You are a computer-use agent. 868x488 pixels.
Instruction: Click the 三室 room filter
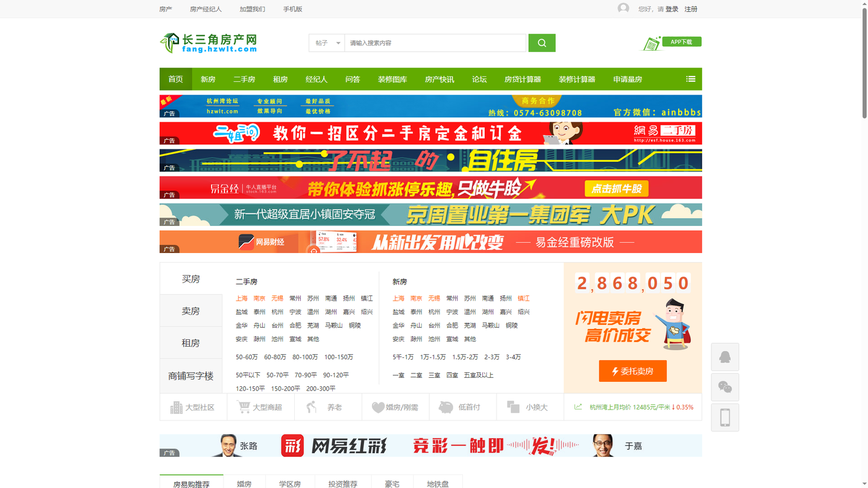tap(435, 375)
